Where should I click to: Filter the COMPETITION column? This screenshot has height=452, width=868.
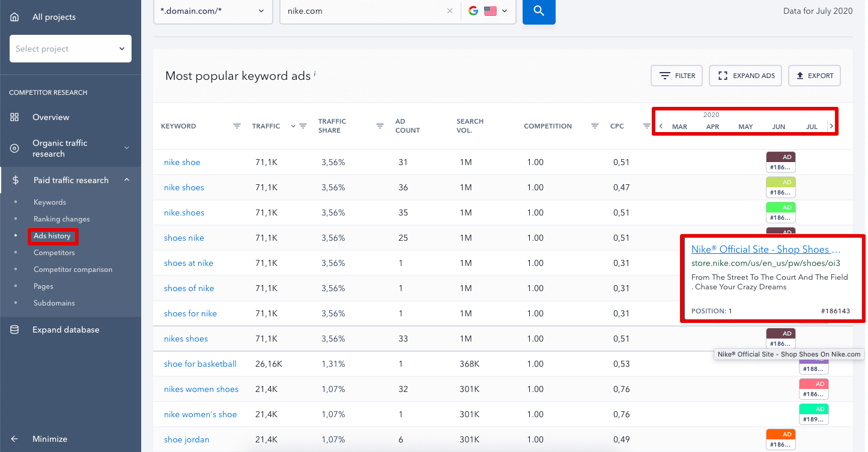[595, 126]
